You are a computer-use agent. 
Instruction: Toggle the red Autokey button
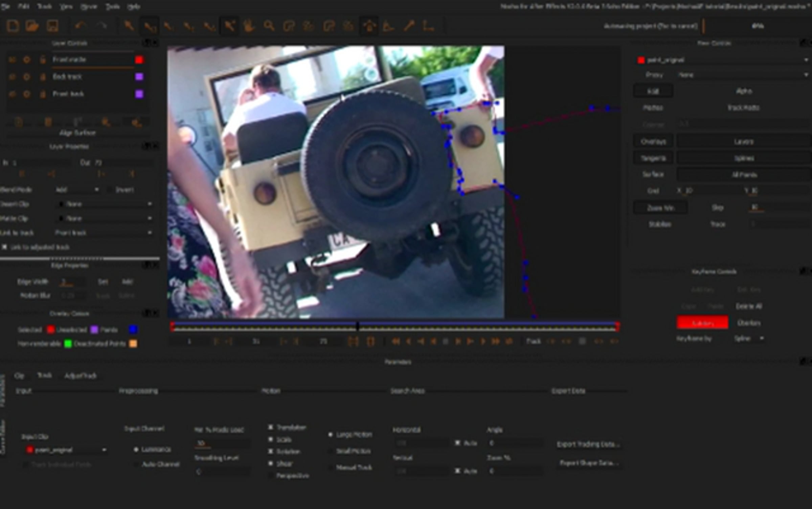point(703,323)
